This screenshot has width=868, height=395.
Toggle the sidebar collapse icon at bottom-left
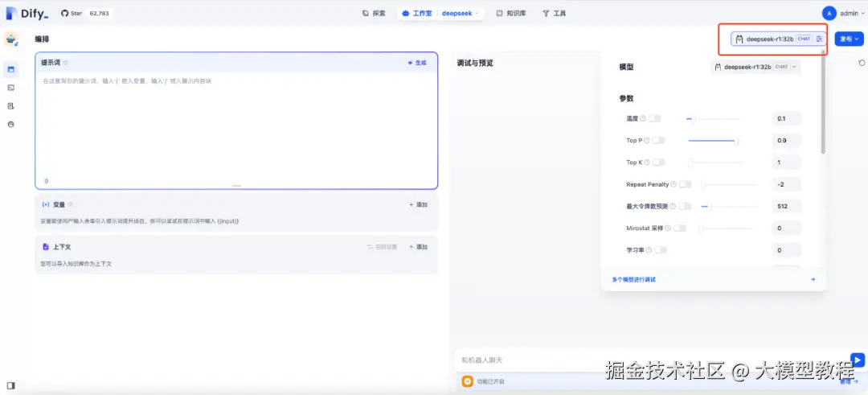pos(11,385)
